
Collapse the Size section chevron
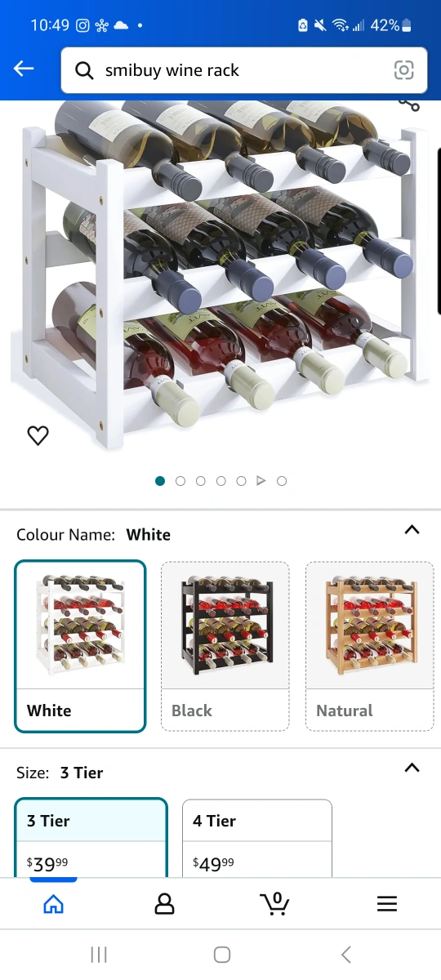coord(412,768)
